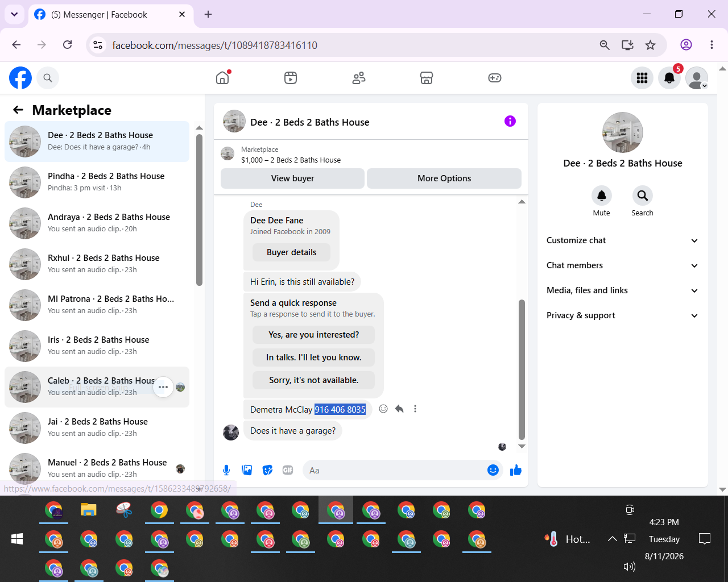Open Chrome's three-dot menu
Image resolution: width=728 pixels, height=582 pixels.
click(x=712, y=45)
